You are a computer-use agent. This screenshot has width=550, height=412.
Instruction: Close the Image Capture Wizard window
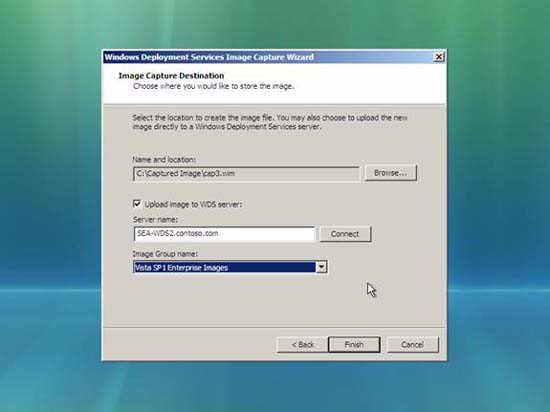tap(438, 57)
